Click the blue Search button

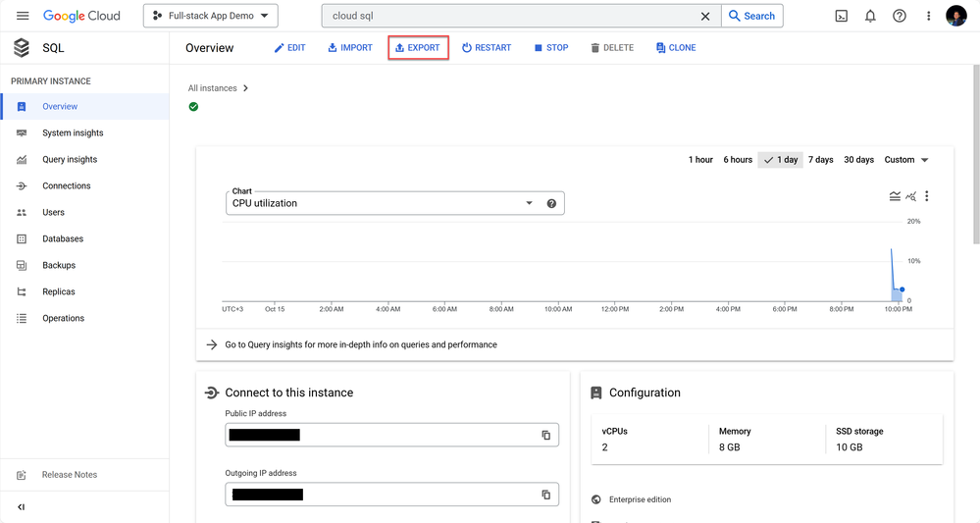[x=751, y=16]
